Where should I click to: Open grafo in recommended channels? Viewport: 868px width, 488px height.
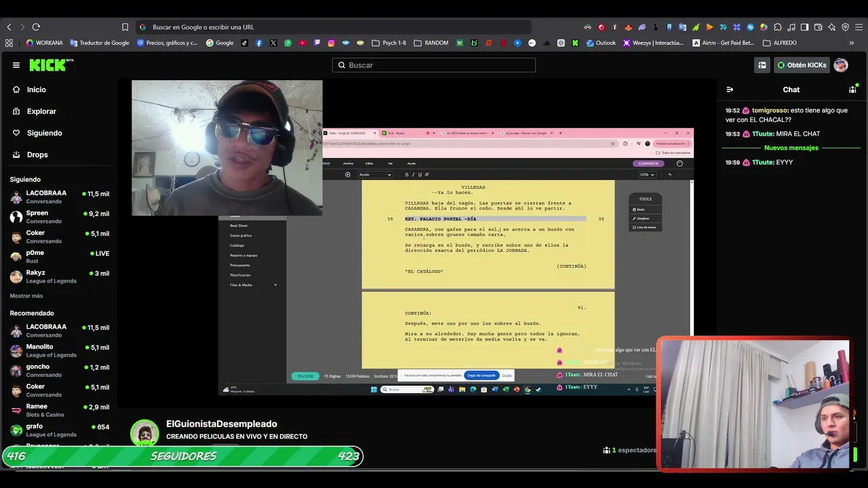coord(59,430)
